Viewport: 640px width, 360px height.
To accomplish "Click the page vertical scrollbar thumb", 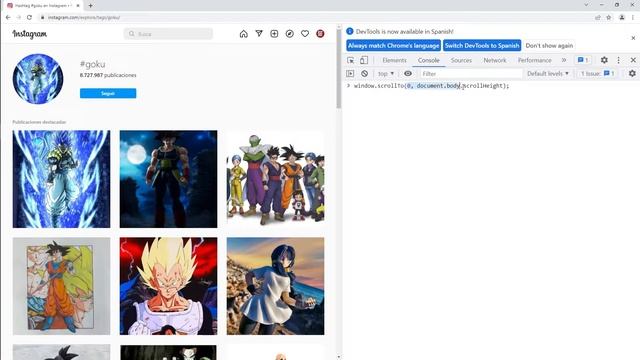I will pyautogui.click(x=338, y=69).
